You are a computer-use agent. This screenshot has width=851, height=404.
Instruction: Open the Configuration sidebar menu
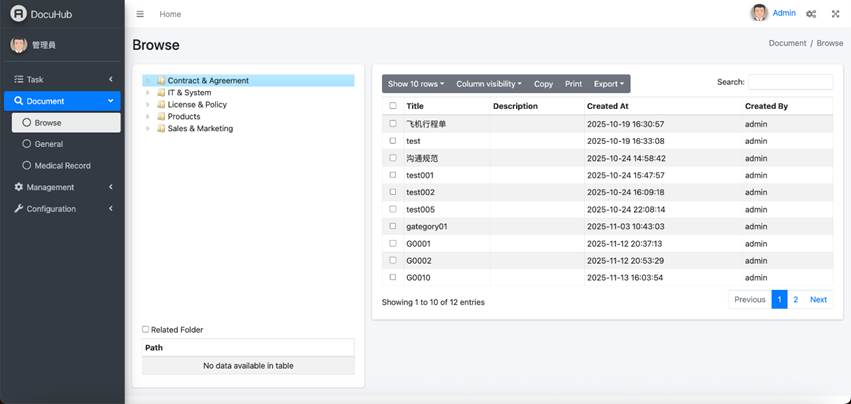point(62,209)
